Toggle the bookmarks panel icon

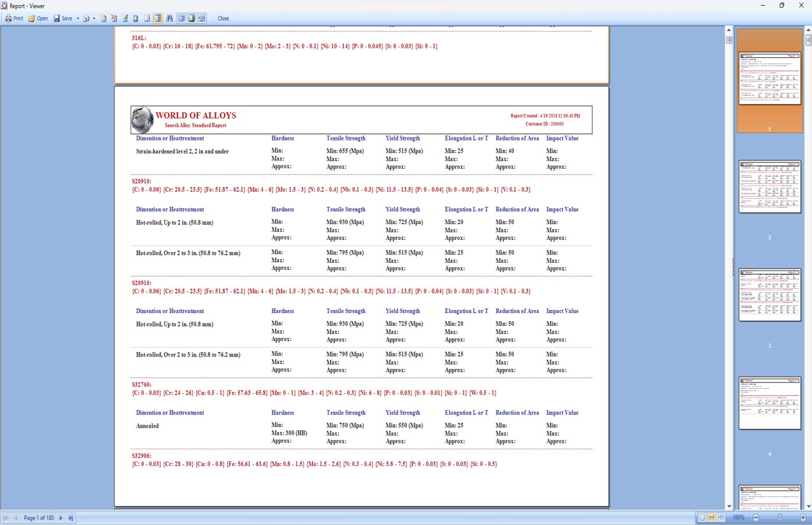coord(146,18)
